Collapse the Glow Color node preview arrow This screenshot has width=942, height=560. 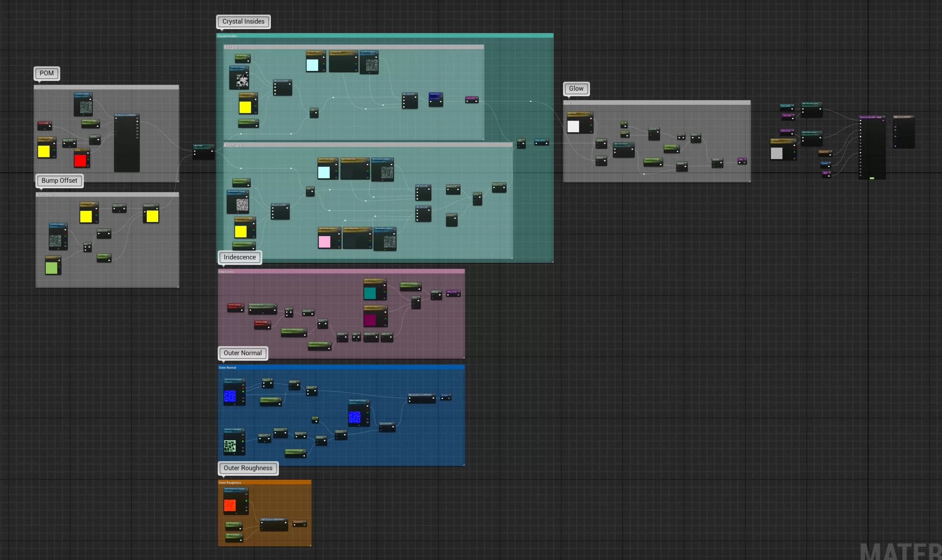click(592, 114)
